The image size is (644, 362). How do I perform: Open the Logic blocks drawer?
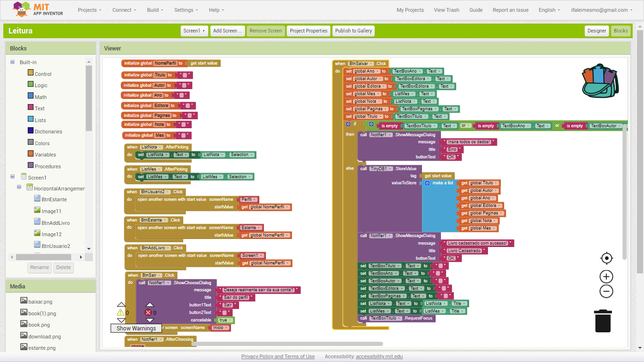pyautogui.click(x=41, y=85)
